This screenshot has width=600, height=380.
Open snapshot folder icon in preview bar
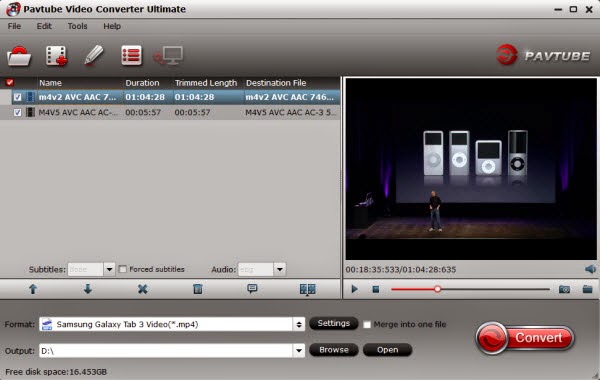pyautogui.click(x=587, y=289)
